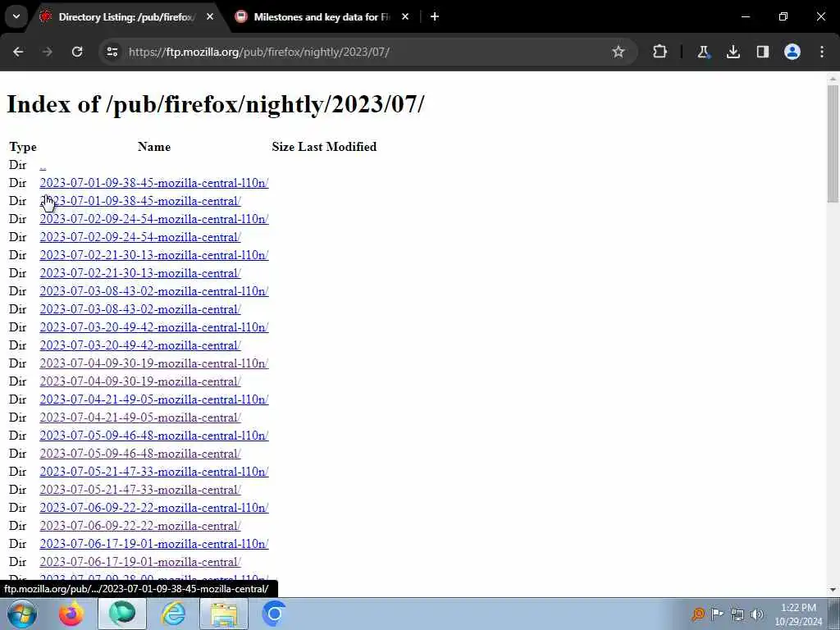Open 2023-07-04-09-30-19-mozilla-central-l10n link
840x630 pixels.
(153, 363)
